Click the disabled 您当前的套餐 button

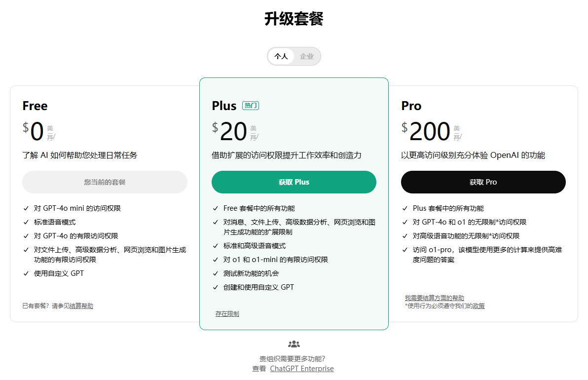(x=105, y=182)
